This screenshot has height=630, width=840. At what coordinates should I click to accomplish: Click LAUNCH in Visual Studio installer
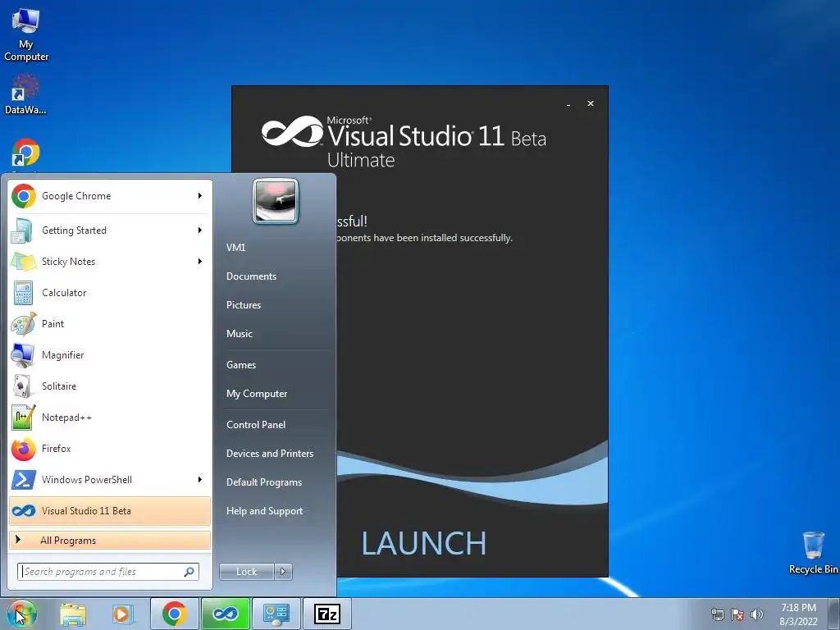tap(424, 543)
